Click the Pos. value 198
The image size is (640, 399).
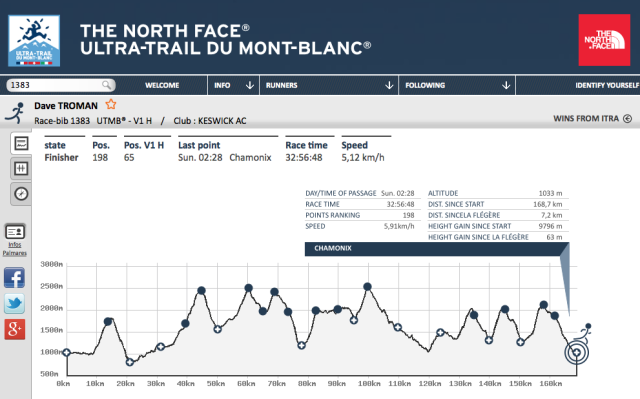coord(100,157)
